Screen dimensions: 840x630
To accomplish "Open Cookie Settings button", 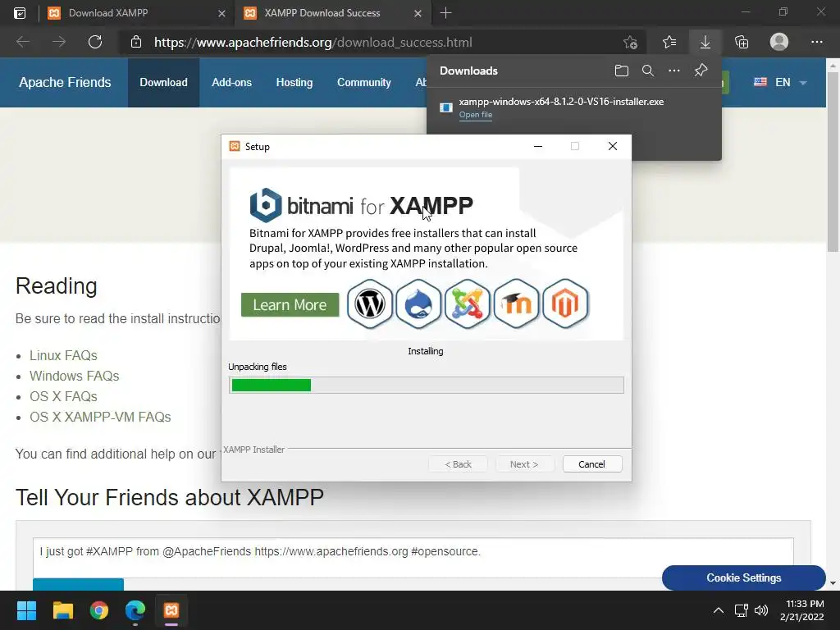I will click(743, 577).
